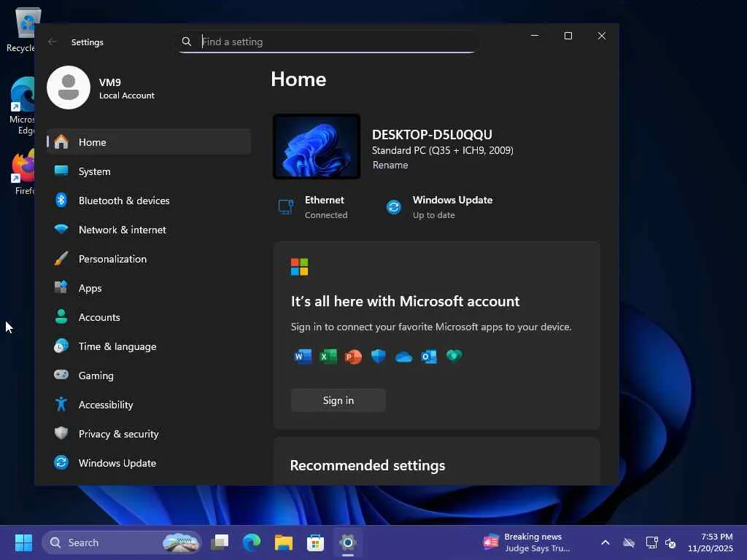
Task: Click the Microsoft four-color logo
Action: pos(300,267)
